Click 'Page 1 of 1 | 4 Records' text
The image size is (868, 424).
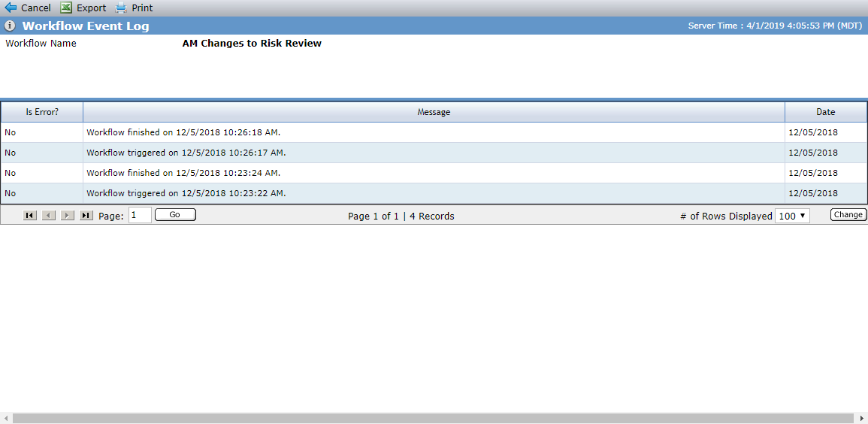(x=401, y=216)
